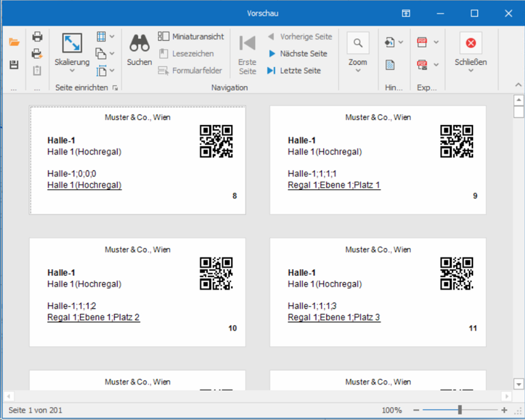This screenshot has width=525, height=420.
Task: Expand the Skalierung dropdown arrow
Action: (72, 70)
